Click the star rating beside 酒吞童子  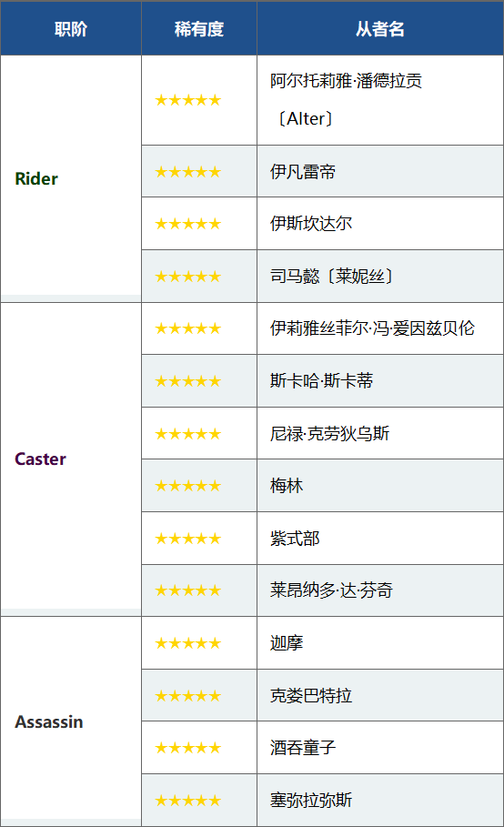pos(187,748)
